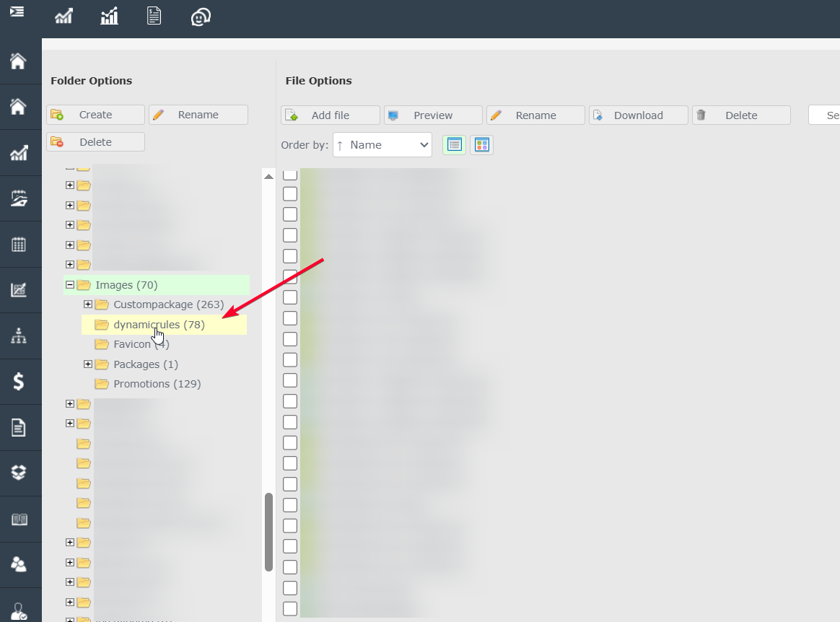Screen dimensions: 840x622
Task: Open the open-book icon in sidebar
Action: pyautogui.click(x=19, y=520)
